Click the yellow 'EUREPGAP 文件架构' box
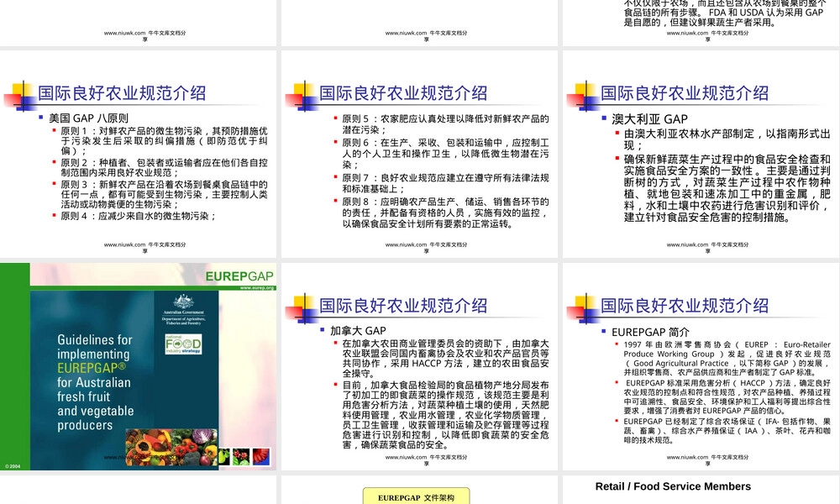Image resolution: width=840 pixels, height=504 pixels. pyautogui.click(x=417, y=496)
